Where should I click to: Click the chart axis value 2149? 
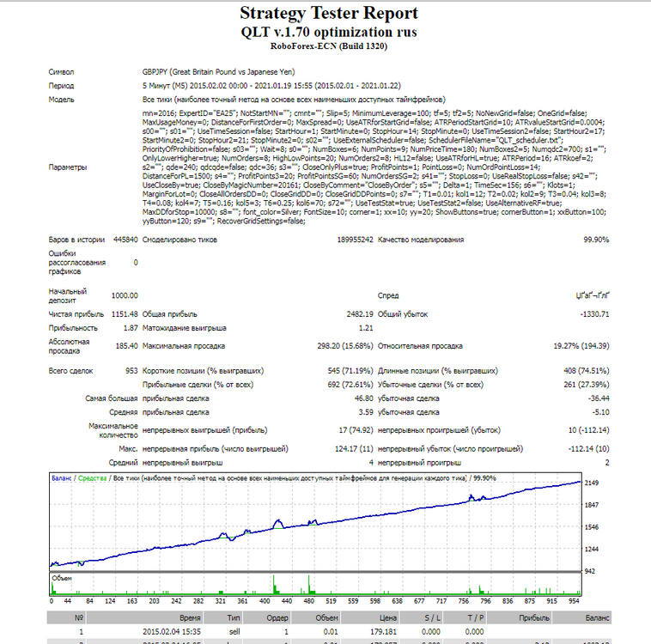coord(591,483)
